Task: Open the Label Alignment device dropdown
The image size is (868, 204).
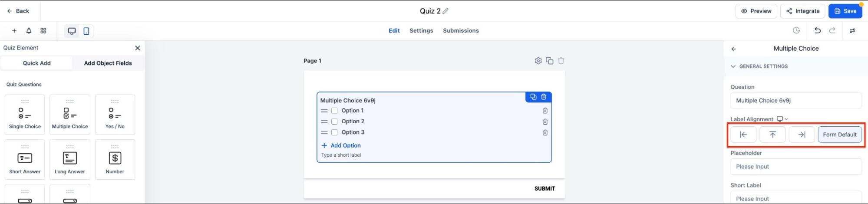Action: (x=782, y=119)
